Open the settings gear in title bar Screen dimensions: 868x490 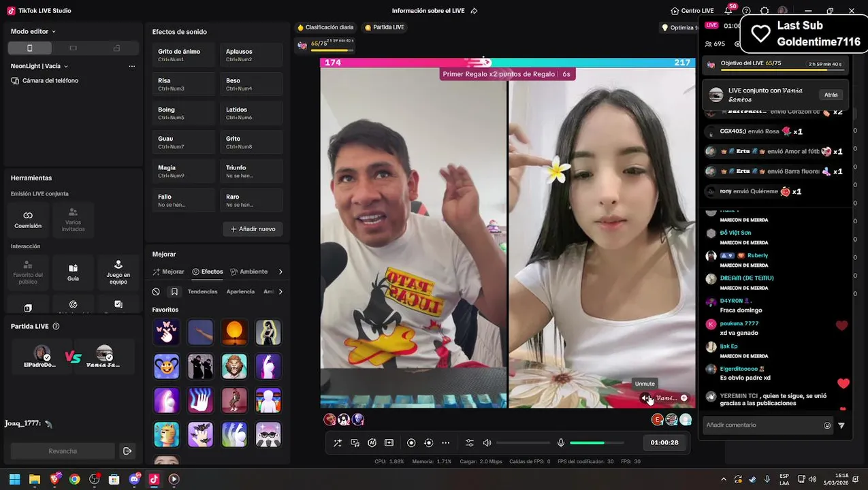(x=765, y=11)
